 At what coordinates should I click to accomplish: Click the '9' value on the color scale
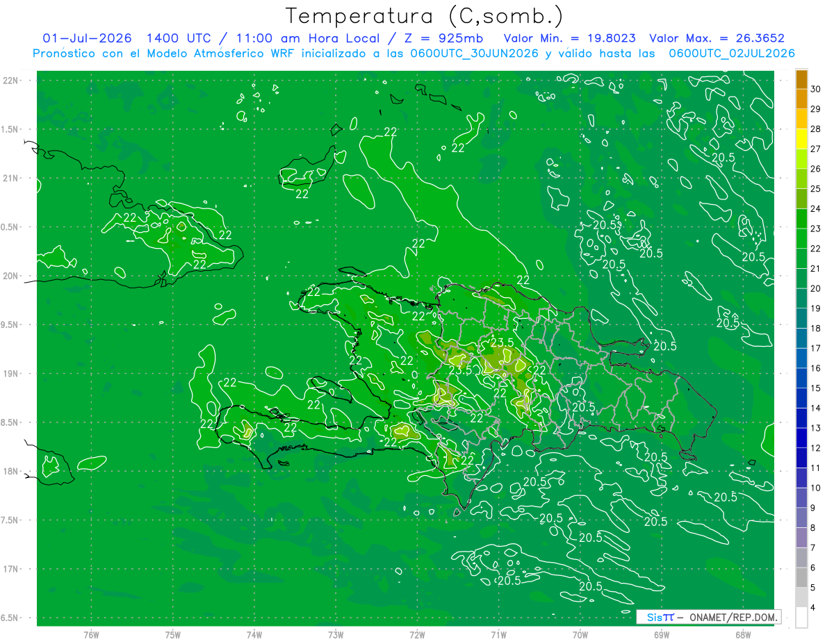tap(813, 509)
